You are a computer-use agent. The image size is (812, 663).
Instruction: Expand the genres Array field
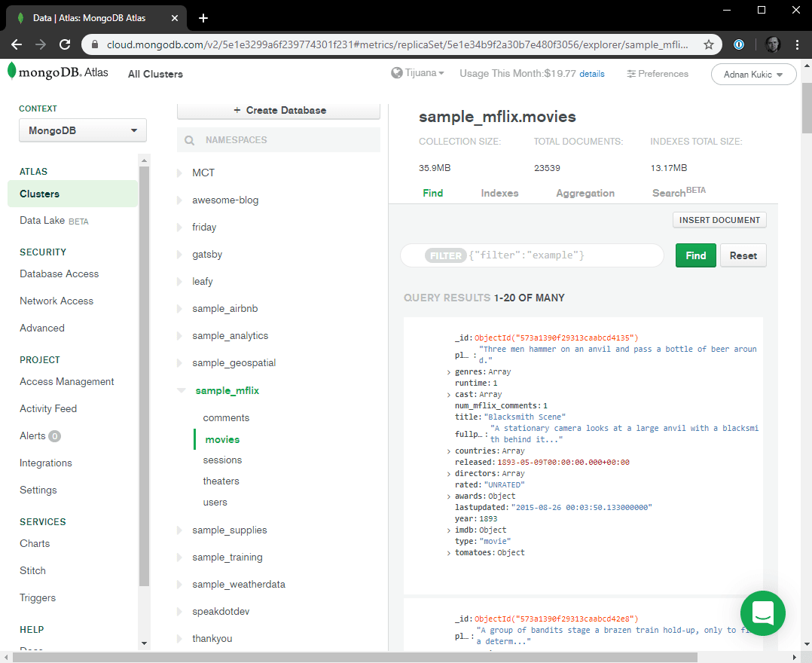(x=449, y=372)
